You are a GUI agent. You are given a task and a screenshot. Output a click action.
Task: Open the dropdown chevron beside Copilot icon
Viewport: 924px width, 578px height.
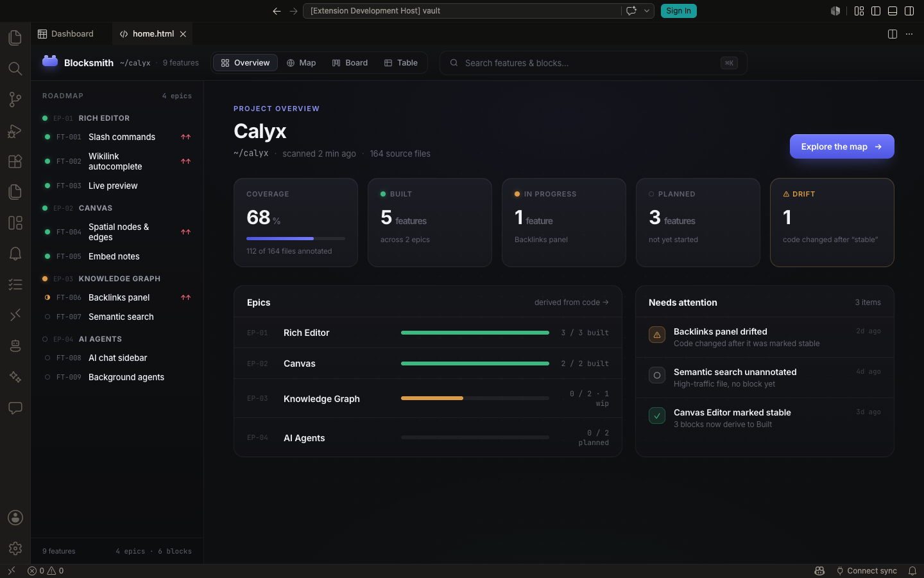tap(647, 11)
